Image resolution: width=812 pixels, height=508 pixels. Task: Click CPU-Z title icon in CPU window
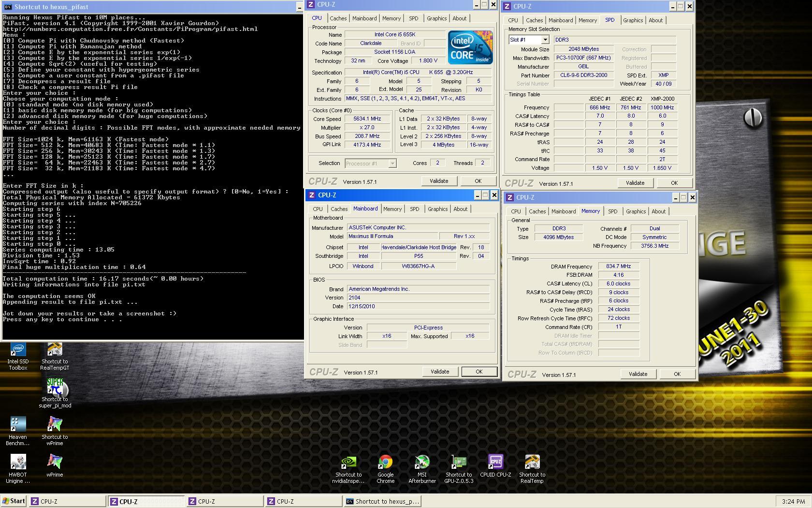pos(312,4)
